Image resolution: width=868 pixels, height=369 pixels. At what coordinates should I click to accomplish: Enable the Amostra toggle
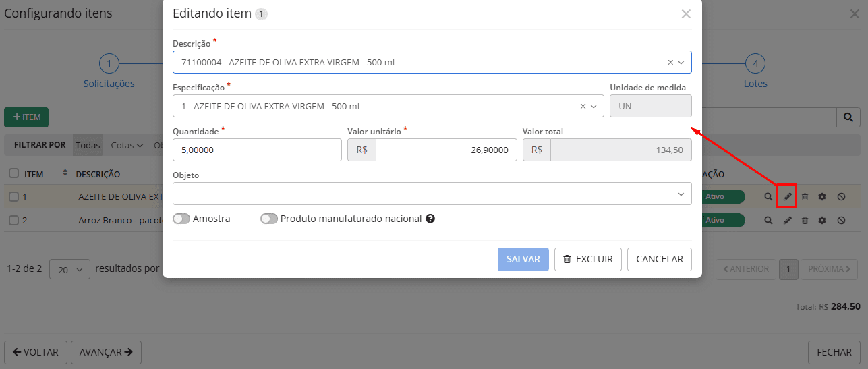[x=181, y=219]
